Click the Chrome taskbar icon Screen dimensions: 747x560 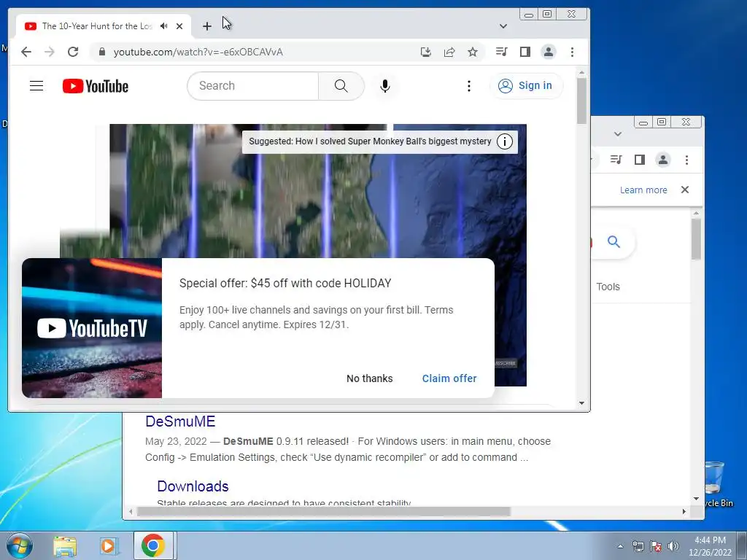(x=153, y=545)
